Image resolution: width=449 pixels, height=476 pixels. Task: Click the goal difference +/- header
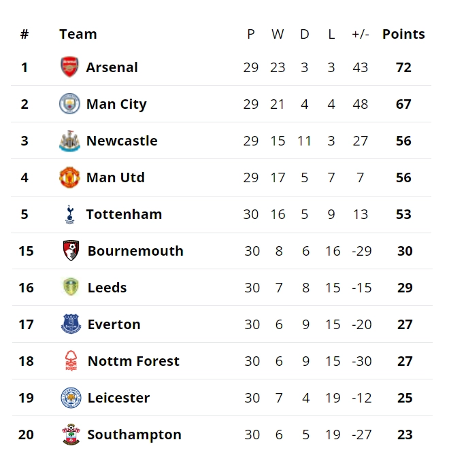[360, 34]
